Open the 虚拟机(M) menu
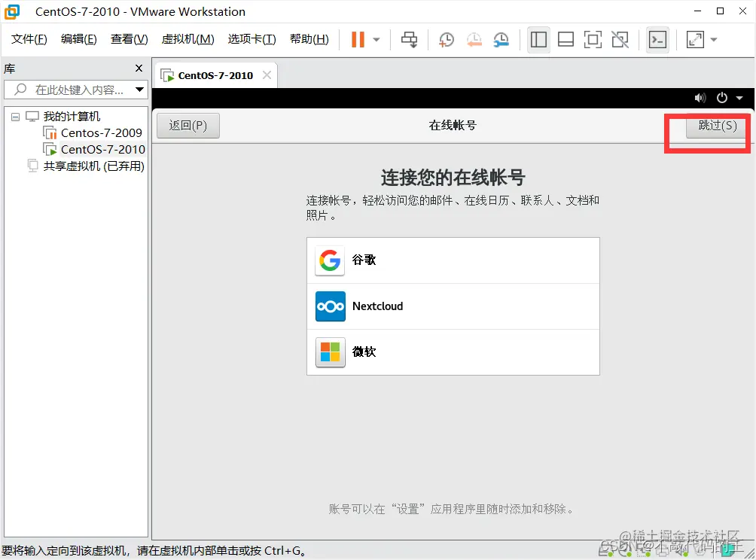The width and height of the screenshot is (756, 560). point(187,39)
